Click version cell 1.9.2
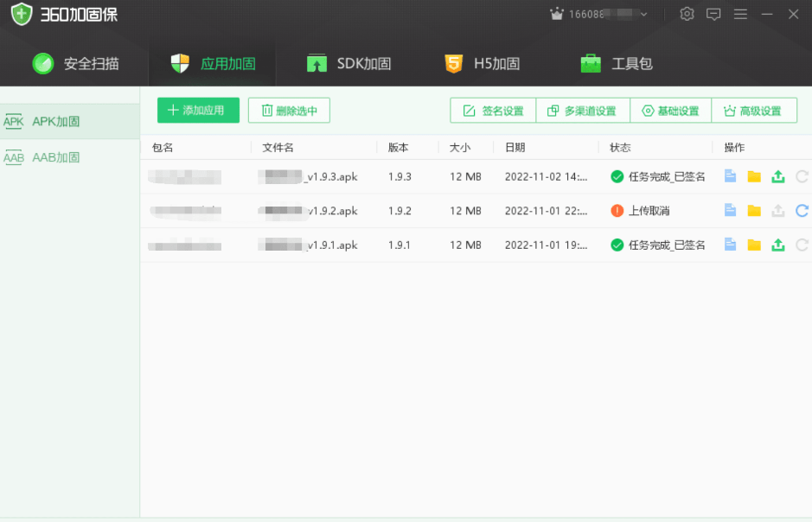812x522 pixels. (x=400, y=211)
